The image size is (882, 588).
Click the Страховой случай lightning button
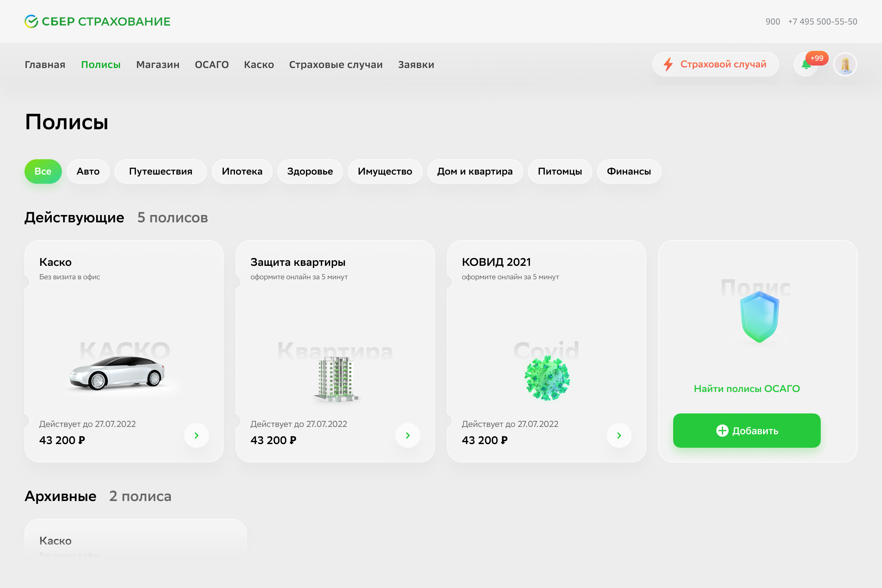[715, 65]
